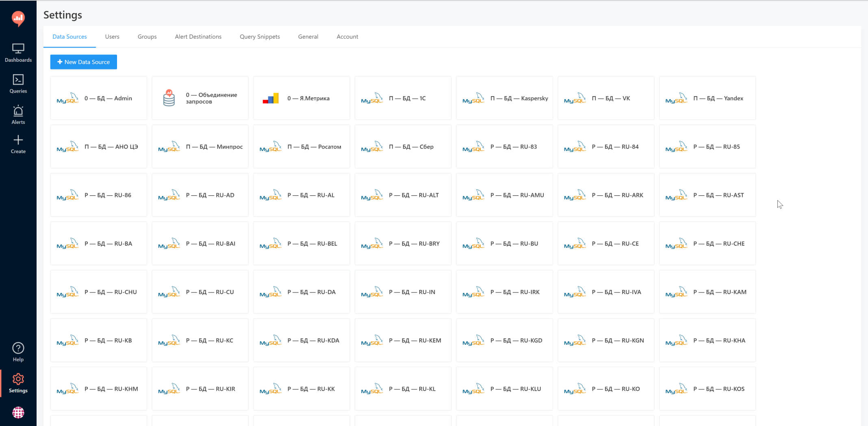Select the Р — БД — RU-AST card
868x426 pixels.
(x=707, y=195)
